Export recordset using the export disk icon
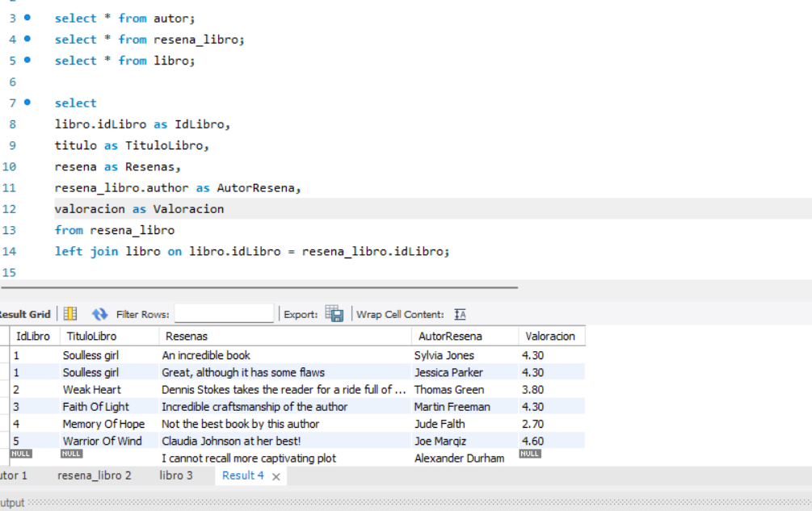 tap(334, 314)
